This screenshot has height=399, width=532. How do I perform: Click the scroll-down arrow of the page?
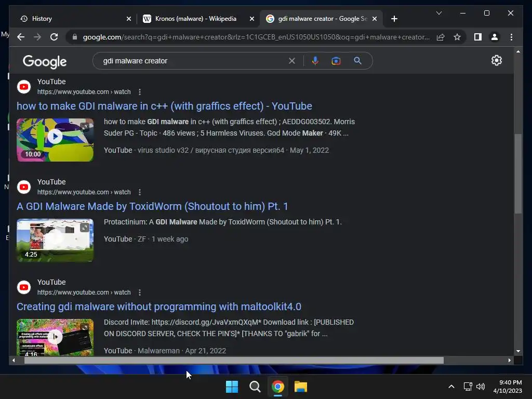tap(518, 351)
